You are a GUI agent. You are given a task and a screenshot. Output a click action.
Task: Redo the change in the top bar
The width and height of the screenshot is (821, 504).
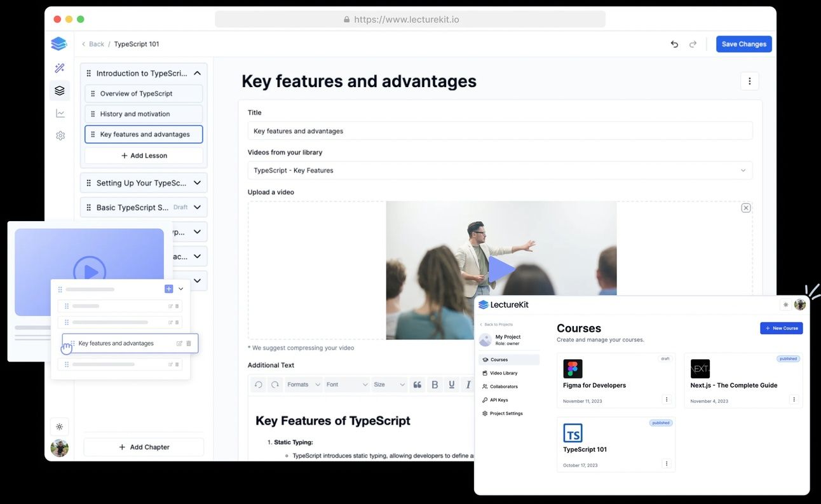[x=693, y=44]
